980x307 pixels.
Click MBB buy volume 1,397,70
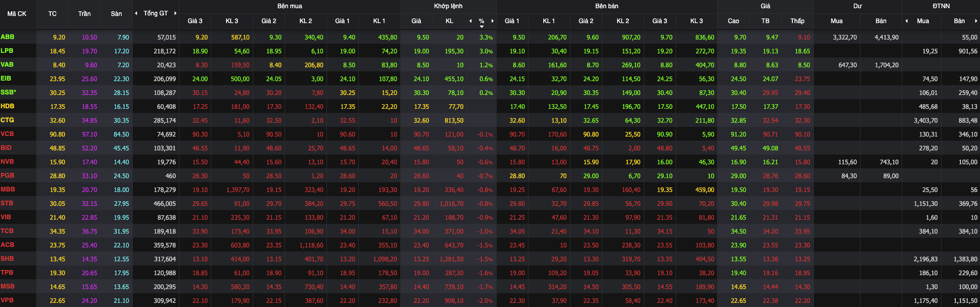tap(238, 190)
